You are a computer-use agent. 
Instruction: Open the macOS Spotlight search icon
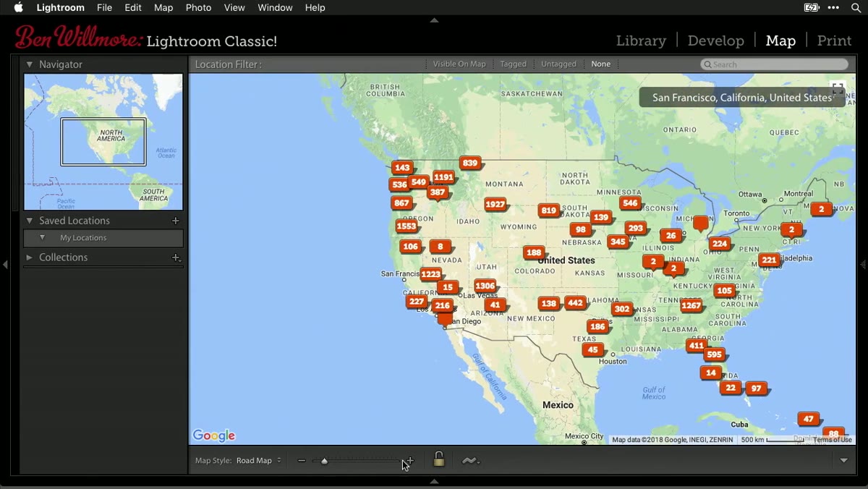(x=856, y=8)
